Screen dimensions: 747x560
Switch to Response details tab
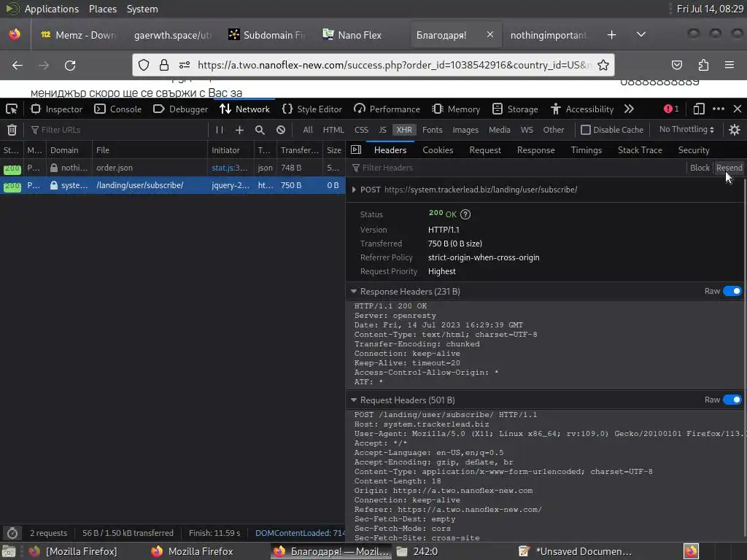pyautogui.click(x=535, y=150)
